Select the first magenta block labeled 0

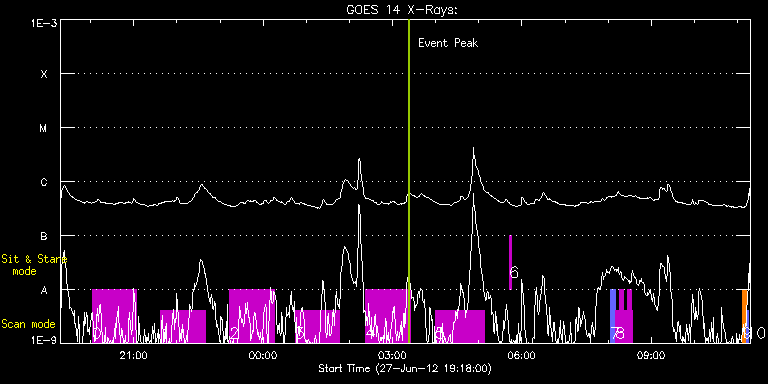point(114,316)
